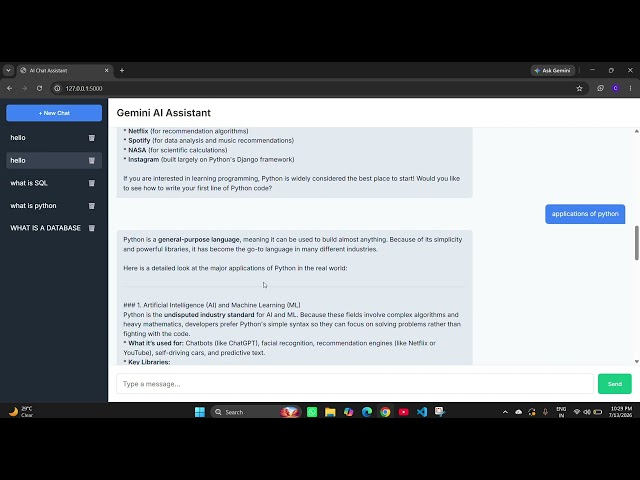Show hidden system tray icons
This screenshot has width=640, height=480.
505,412
